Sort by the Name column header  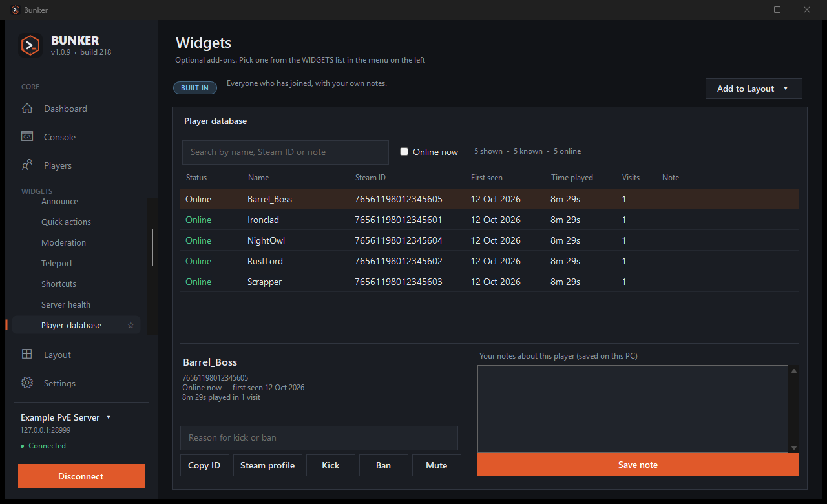[x=258, y=177]
